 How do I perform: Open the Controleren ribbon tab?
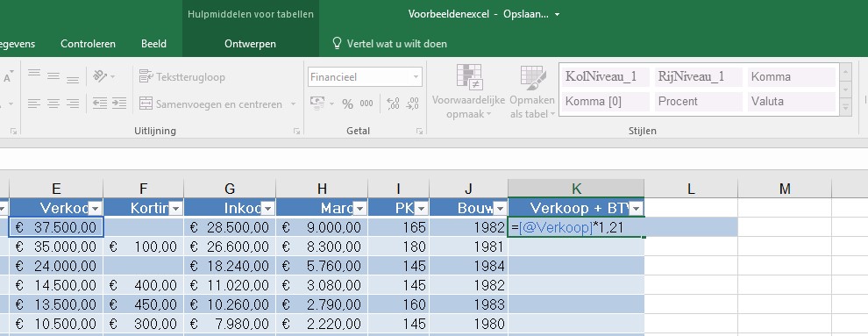(88, 44)
